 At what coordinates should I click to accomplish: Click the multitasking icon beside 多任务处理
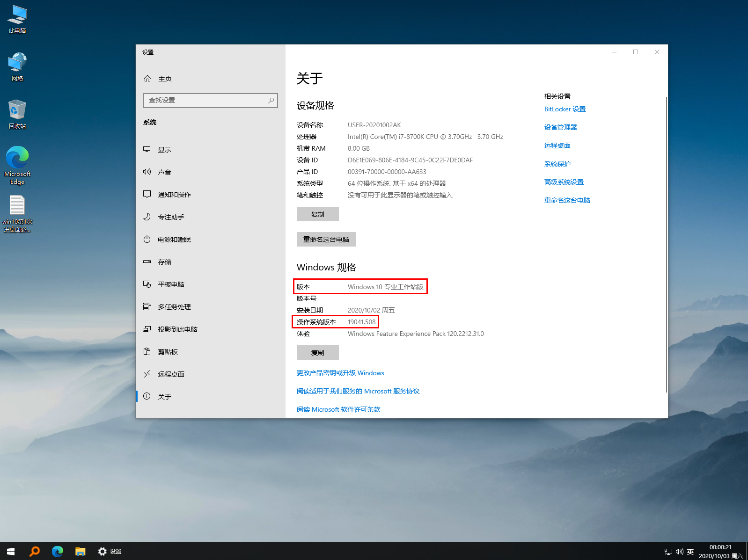coord(147,306)
